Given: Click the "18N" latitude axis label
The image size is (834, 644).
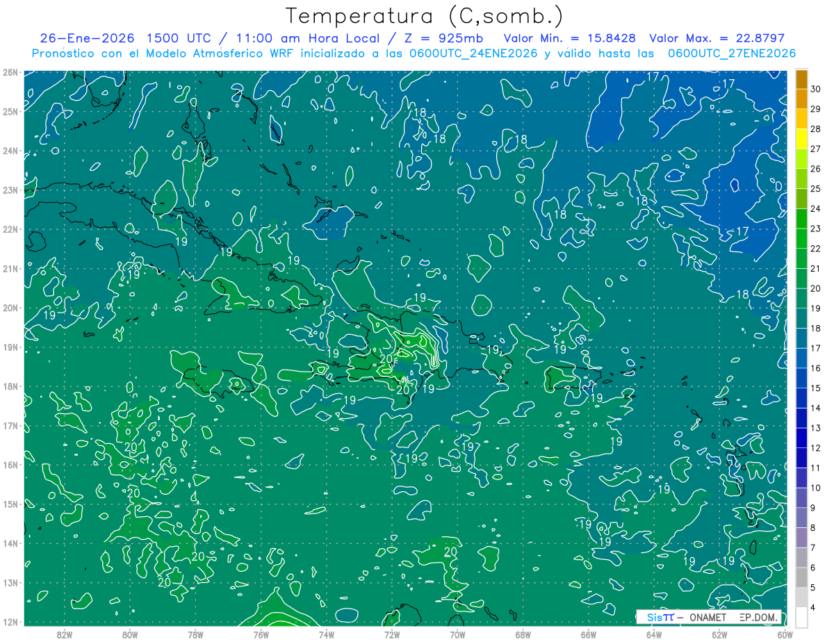Looking at the screenshot, I should [x=10, y=386].
